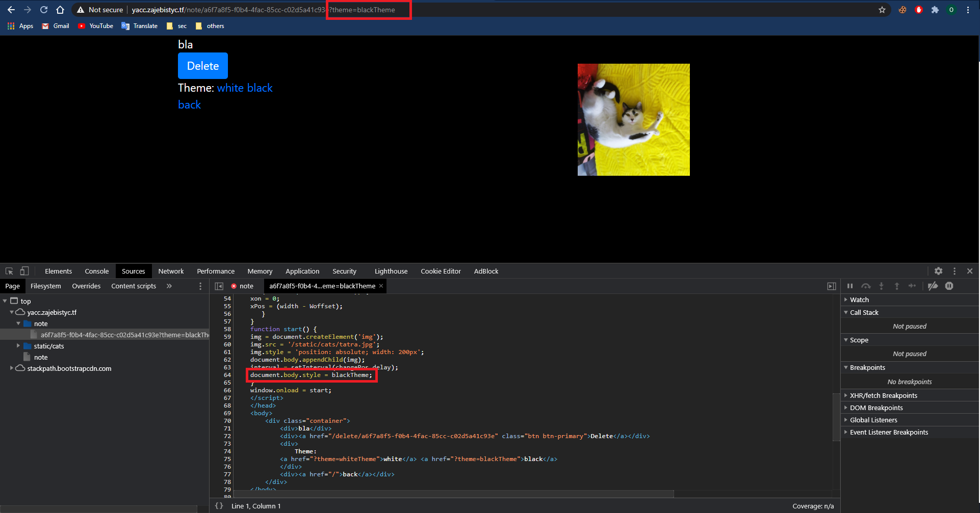
Task: Activate the DevTools inspect element picker
Action: (x=9, y=271)
